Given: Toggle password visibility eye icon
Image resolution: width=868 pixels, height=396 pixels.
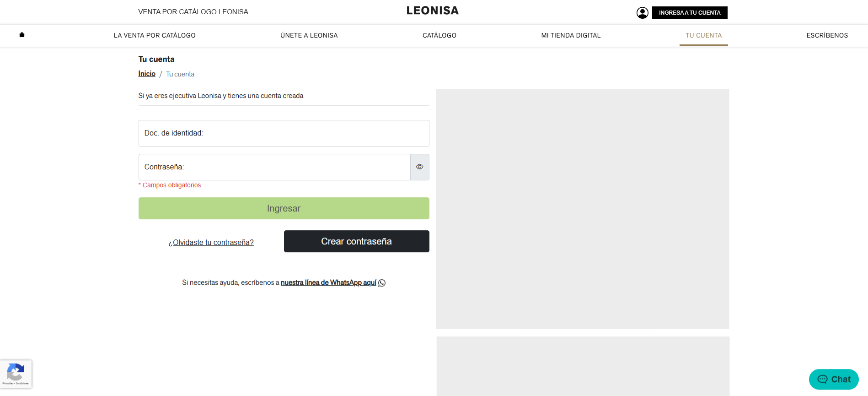Looking at the screenshot, I should [x=419, y=167].
